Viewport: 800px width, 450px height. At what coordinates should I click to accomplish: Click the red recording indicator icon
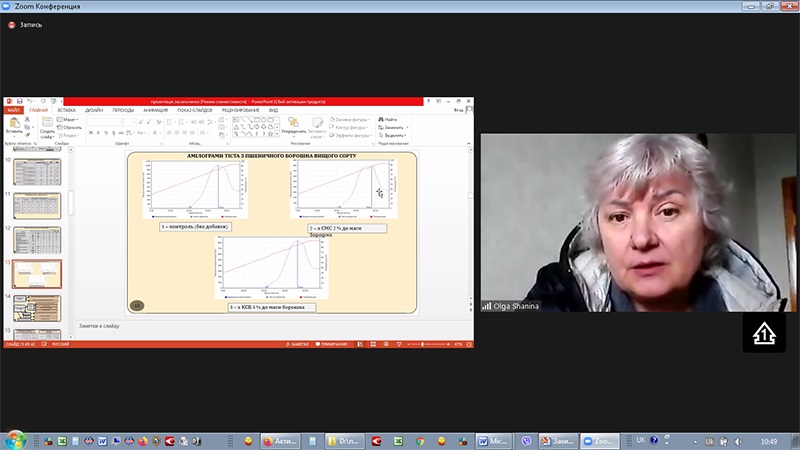(12, 24)
